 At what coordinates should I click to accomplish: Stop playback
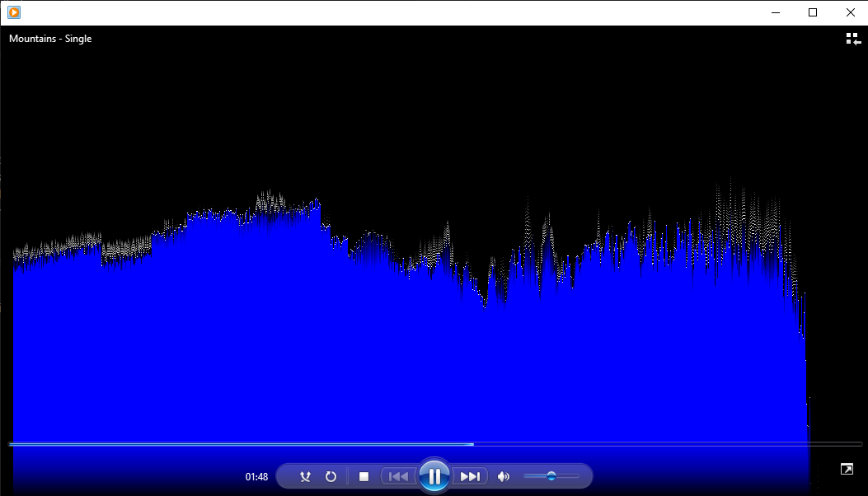pos(364,476)
